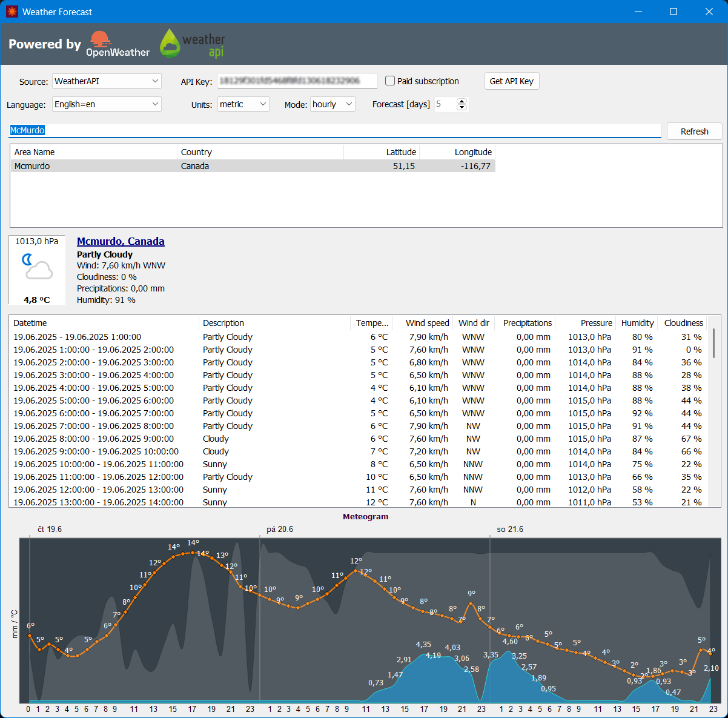The image size is (728, 718).
Task: Open the Source dropdown showing WeatherAPI
Action: (x=107, y=81)
